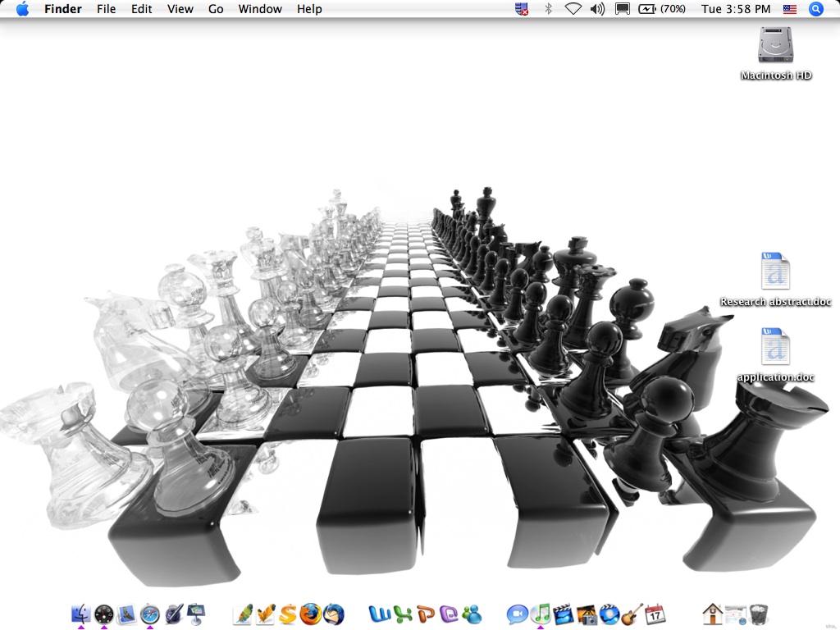Open Microsoft Messenger from the dock
This screenshot has height=630, width=840.
click(x=472, y=614)
